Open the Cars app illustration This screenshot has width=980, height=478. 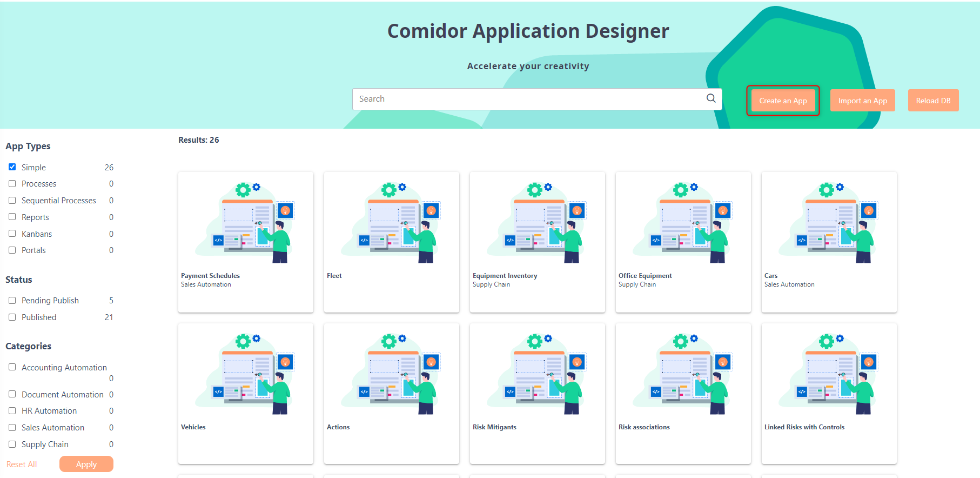pyautogui.click(x=829, y=223)
